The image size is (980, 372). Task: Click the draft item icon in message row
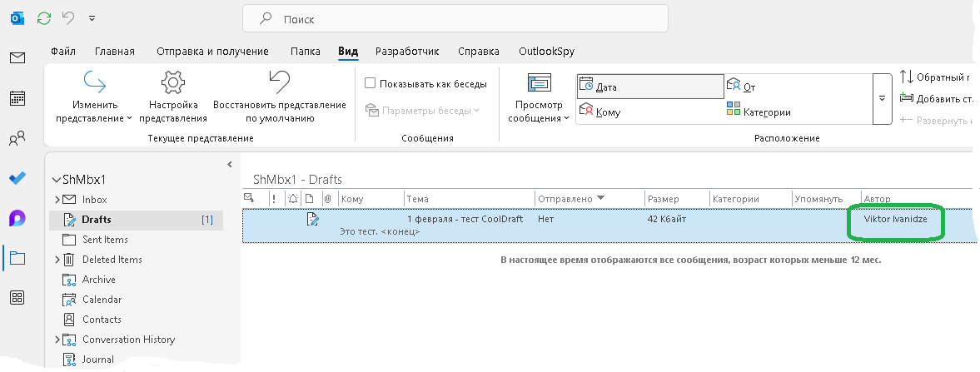[x=312, y=219]
